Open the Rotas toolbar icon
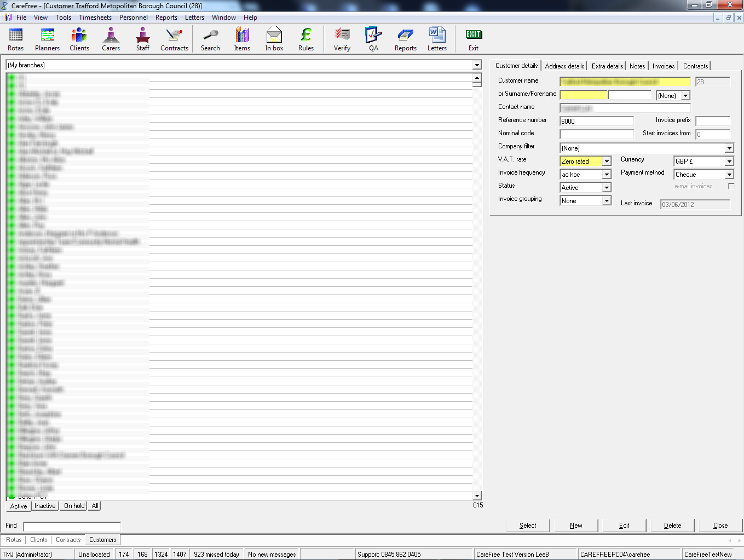Viewport: 744px width, 560px height. (x=16, y=39)
